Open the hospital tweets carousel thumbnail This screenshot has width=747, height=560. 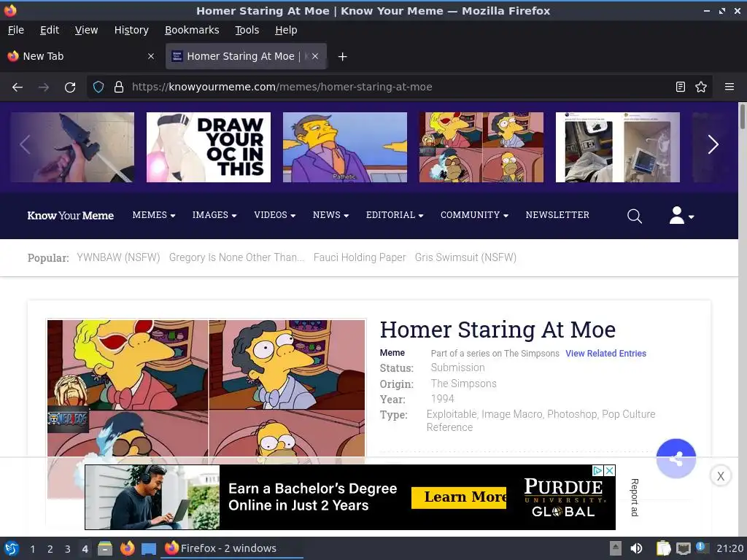(x=617, y=147)
